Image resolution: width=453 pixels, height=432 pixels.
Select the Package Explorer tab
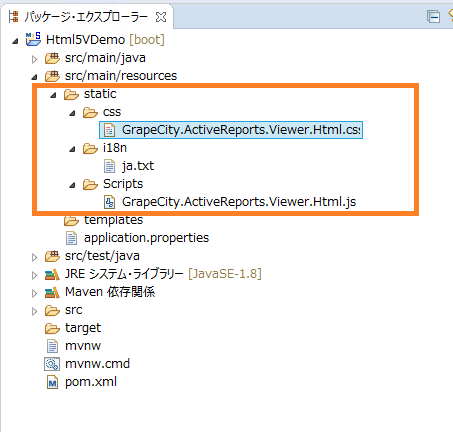click(x=78, y=17)
